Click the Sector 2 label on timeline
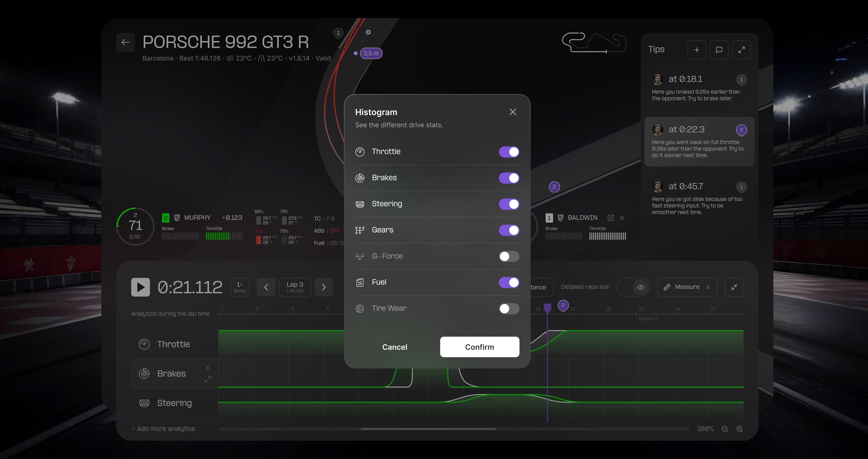 point(648,318)
